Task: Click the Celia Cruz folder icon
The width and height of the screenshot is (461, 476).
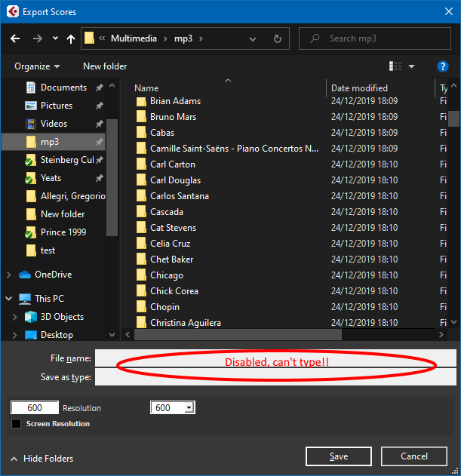Action: click(141, 244)
